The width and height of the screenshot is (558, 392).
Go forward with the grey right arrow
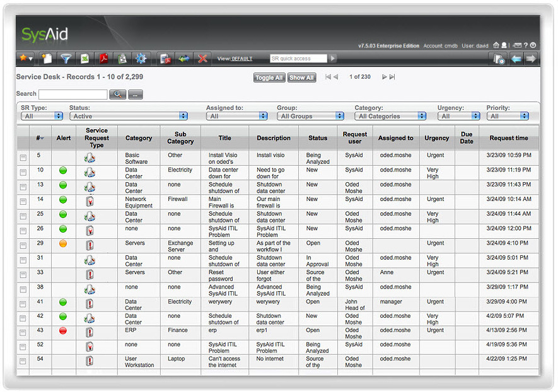pos(531,59)
